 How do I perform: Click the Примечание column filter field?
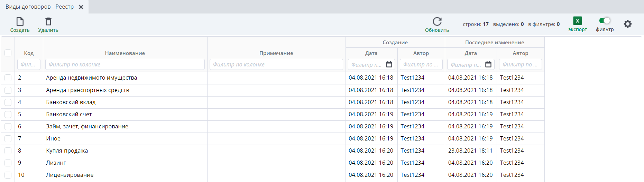point(276,64)
